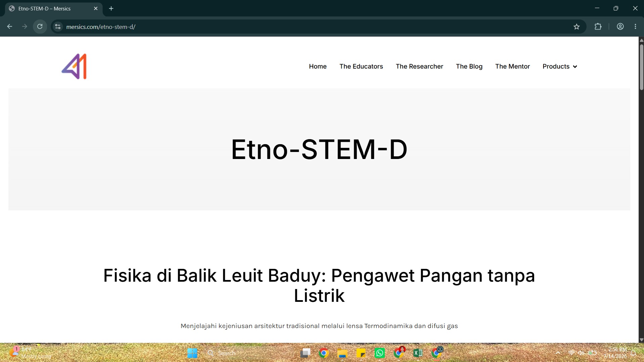The image size is (644, 362).
Task: Go back using the browser back arrow
Action: click(x=10, y=27)
